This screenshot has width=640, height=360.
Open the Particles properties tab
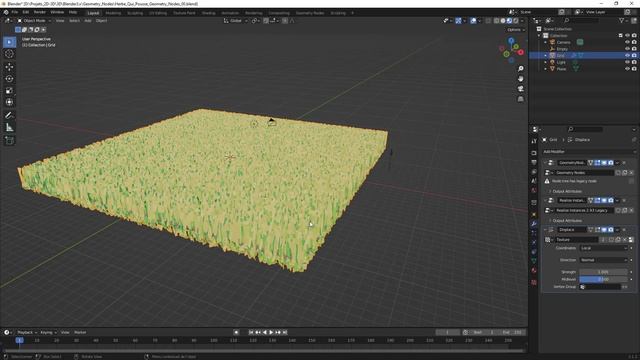534,233
